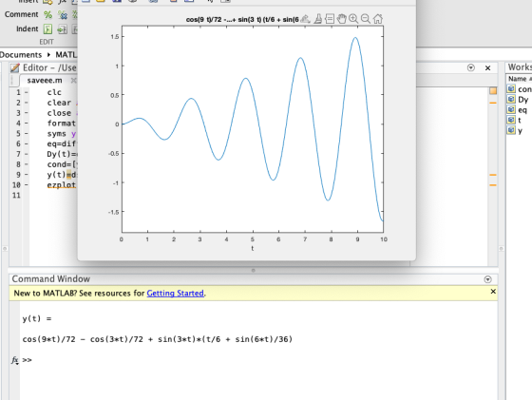
Task: Restore plot view with home icon
Action: coord(378,19)
